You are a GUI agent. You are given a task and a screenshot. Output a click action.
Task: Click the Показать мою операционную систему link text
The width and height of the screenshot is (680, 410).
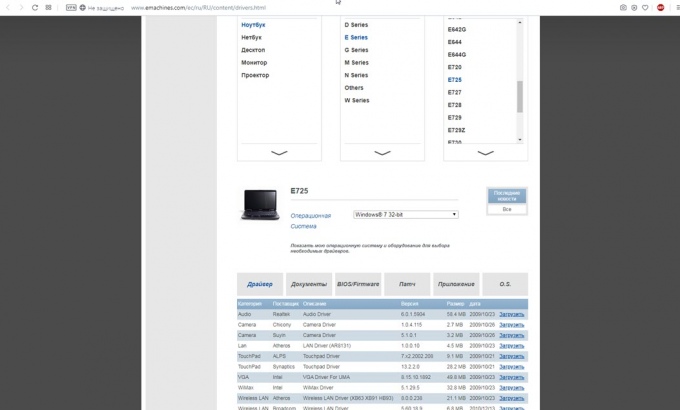(370, 248)
